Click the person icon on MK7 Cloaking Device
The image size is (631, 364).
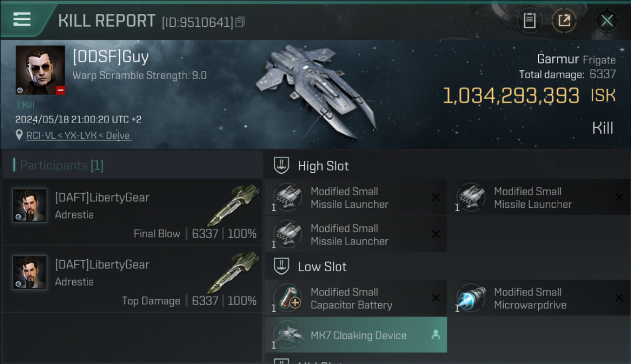(435, 335)
